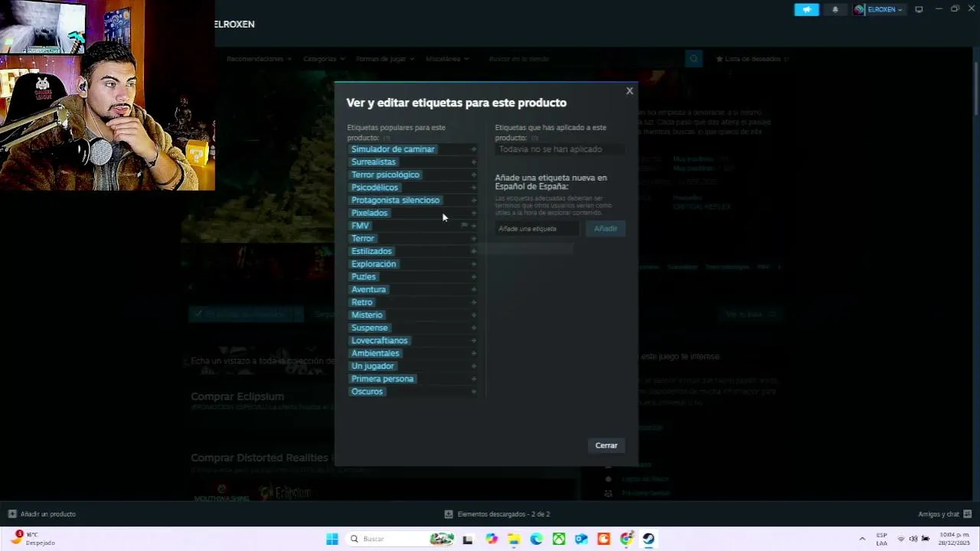Open the volume control in system tray
Image resolution: width=980 pixels, height=551 pixels.
pyautogui.click(x=913, y=539)
